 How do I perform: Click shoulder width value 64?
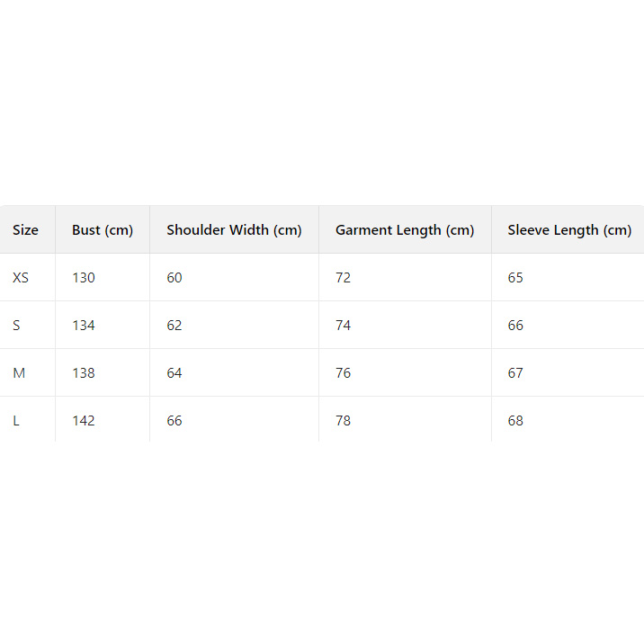pos(174,373)
